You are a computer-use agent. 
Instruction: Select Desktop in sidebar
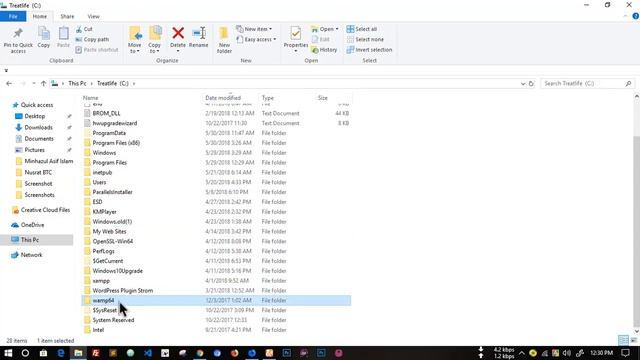[35, 116]
